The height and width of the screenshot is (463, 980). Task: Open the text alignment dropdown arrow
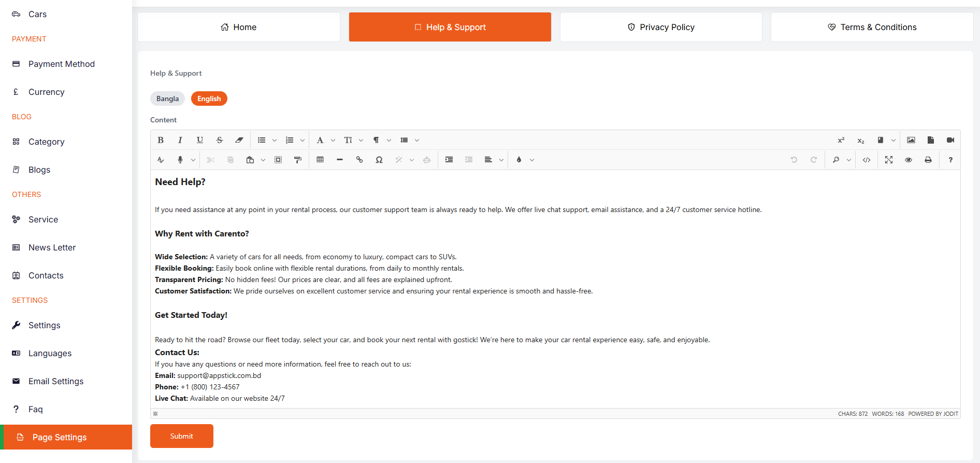501,160
